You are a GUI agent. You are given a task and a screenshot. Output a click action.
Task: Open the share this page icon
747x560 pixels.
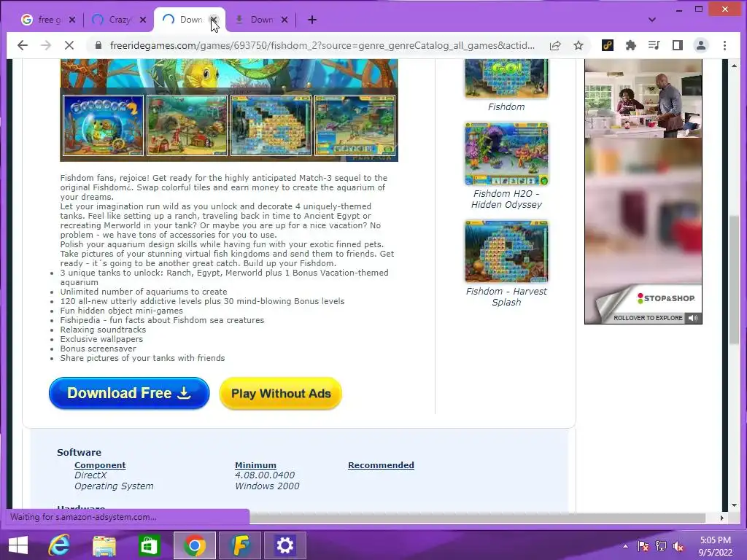(555, 45)
